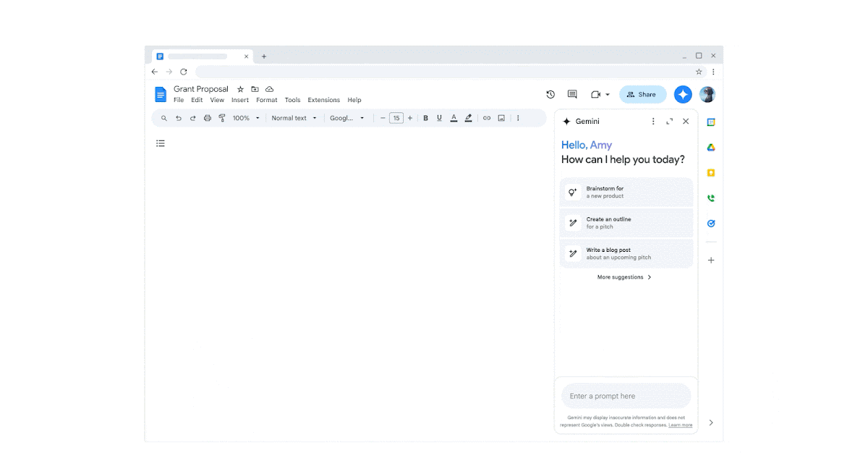Insert a link with the link icon
Screen dimensions: 868x456
click(x=486, y=118)
